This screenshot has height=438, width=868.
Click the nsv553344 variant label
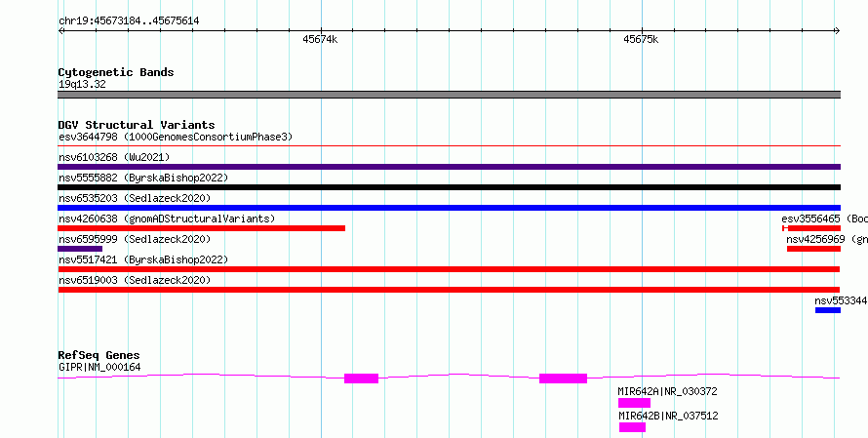point(841,300)
